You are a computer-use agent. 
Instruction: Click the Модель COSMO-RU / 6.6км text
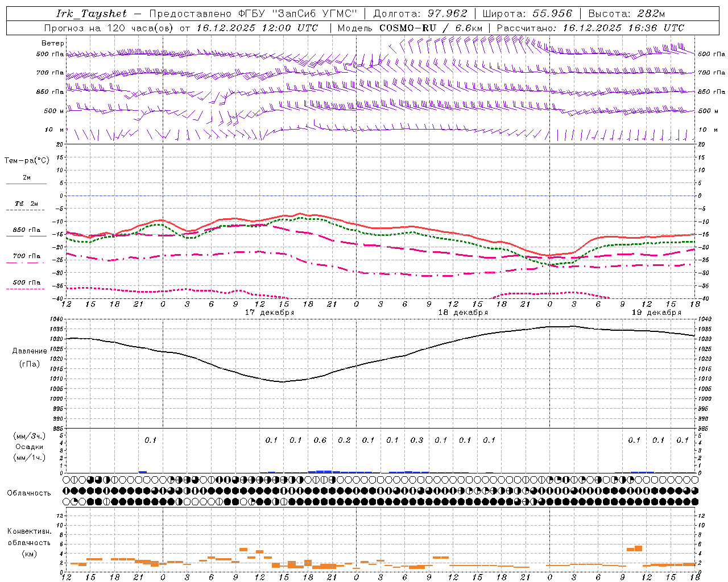pos(410,28)
